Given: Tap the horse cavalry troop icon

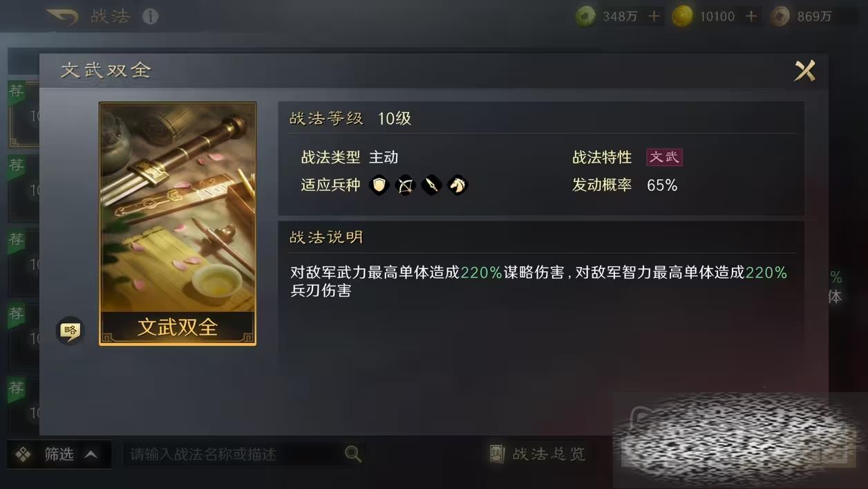Looking at the screenshot, I should (457, 185).
